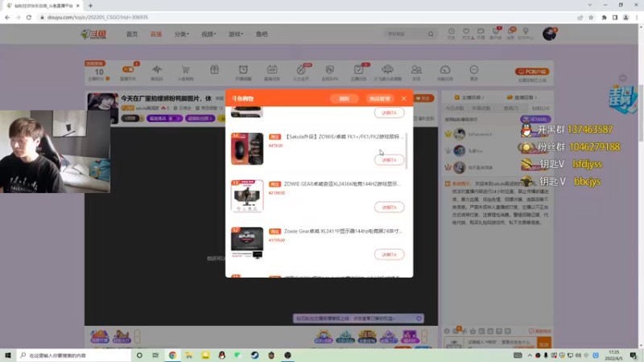Click the shopping dialog product list scrollbar
644x362 pixels.
click(407, 151)
